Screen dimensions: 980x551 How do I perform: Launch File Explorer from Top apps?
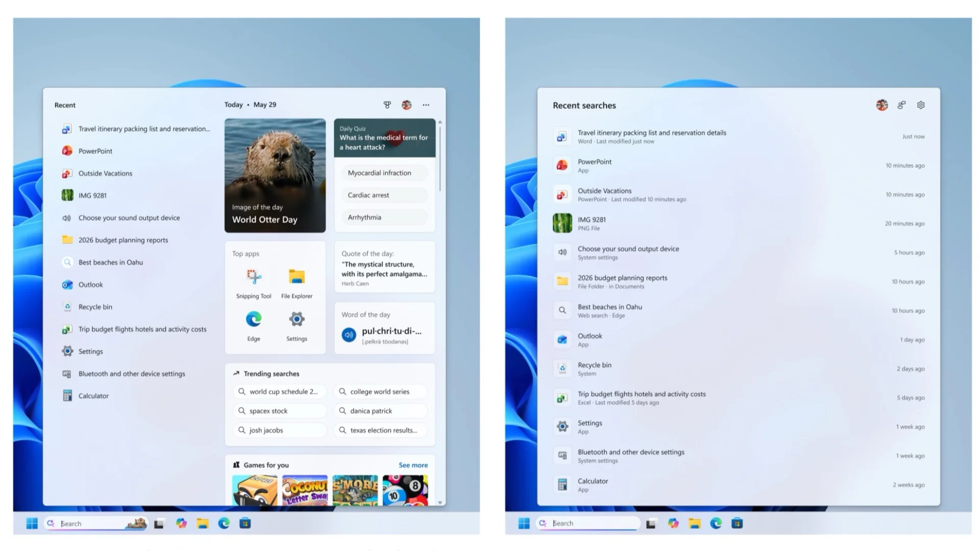[297, 284]
